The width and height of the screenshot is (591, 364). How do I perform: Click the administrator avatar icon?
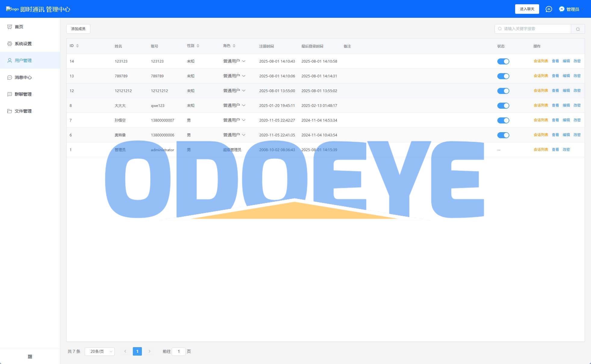click(561, 9)
